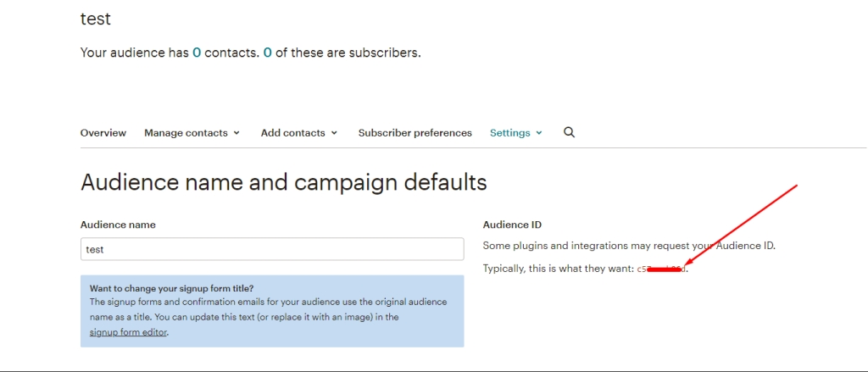868x372 pixels.
Task: Click the 'Audience name' field label
Action: pyautogui.click(x=118, y=225)
